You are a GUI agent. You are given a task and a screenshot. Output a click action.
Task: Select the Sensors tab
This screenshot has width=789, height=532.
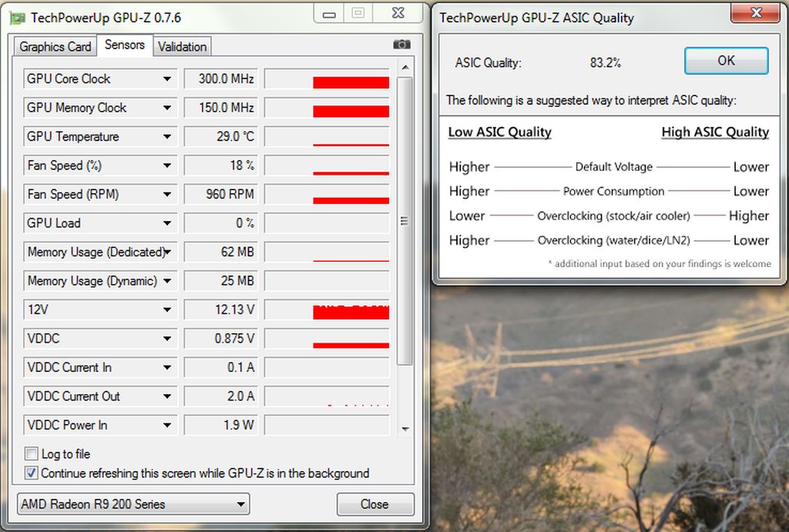(x=125, y=45)
